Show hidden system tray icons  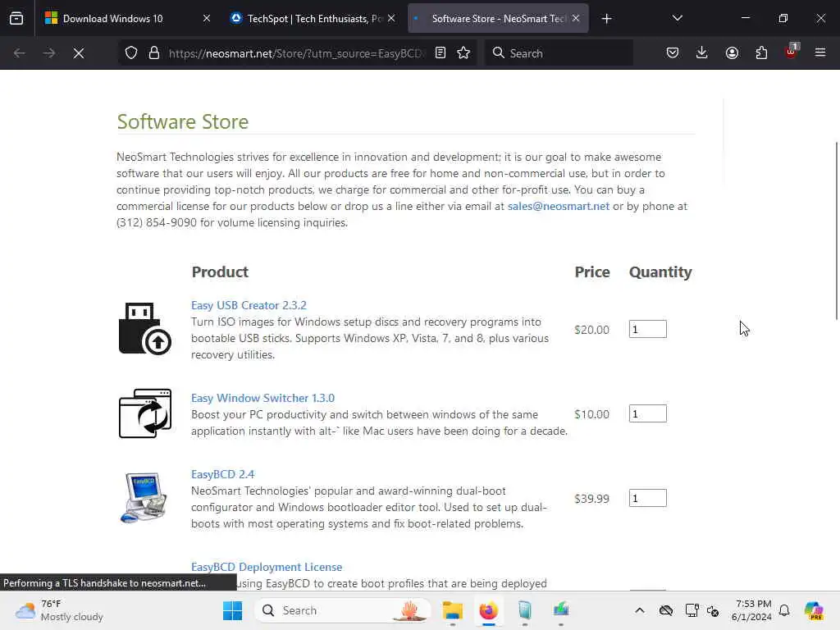(x=640, y=610)
